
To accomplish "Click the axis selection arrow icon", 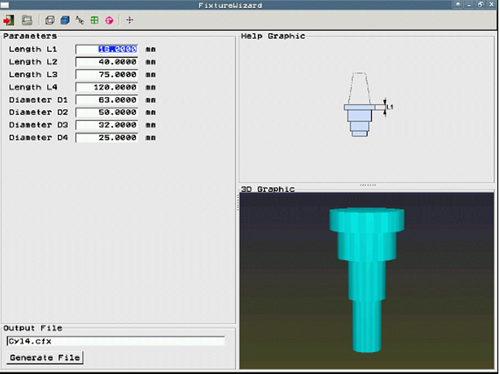I will coord(80,20).
